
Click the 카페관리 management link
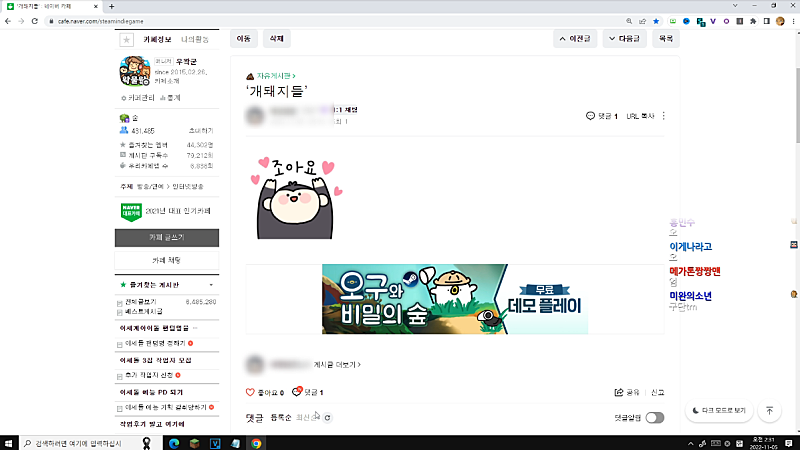click(138, 98)
